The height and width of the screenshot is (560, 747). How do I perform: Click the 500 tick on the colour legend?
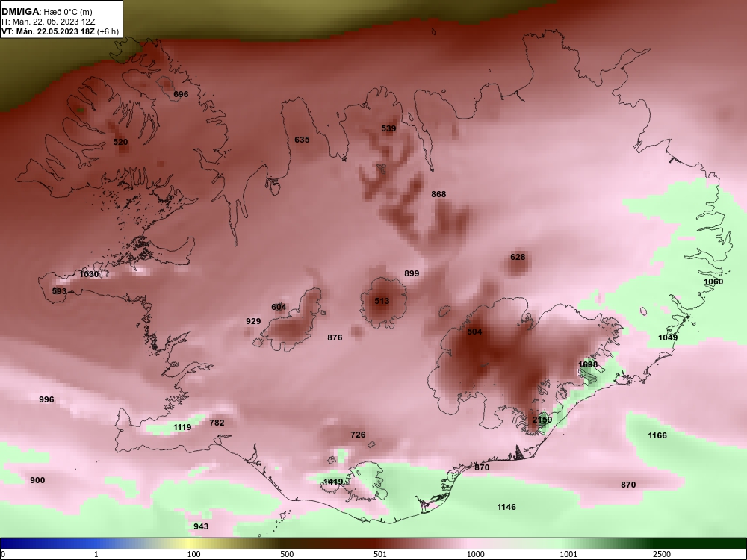pos(288,554)
